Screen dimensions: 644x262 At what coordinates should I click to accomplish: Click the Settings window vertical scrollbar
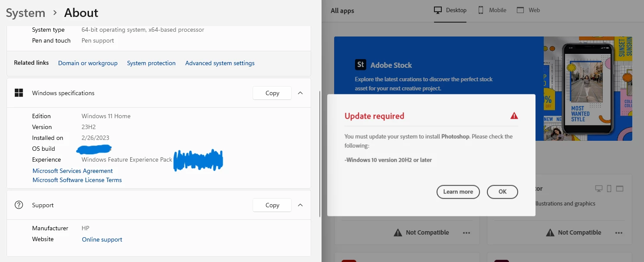pyautogui.click(x=320, y=154)
